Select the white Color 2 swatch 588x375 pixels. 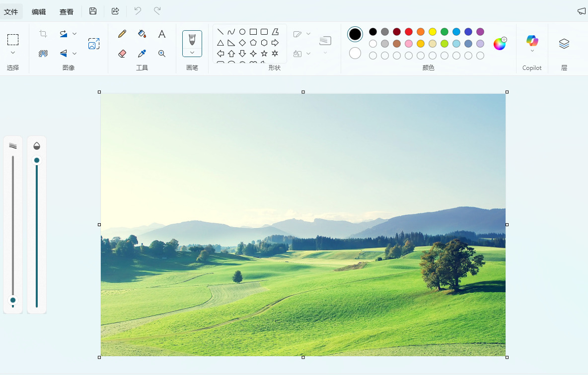tap(355, 53)
